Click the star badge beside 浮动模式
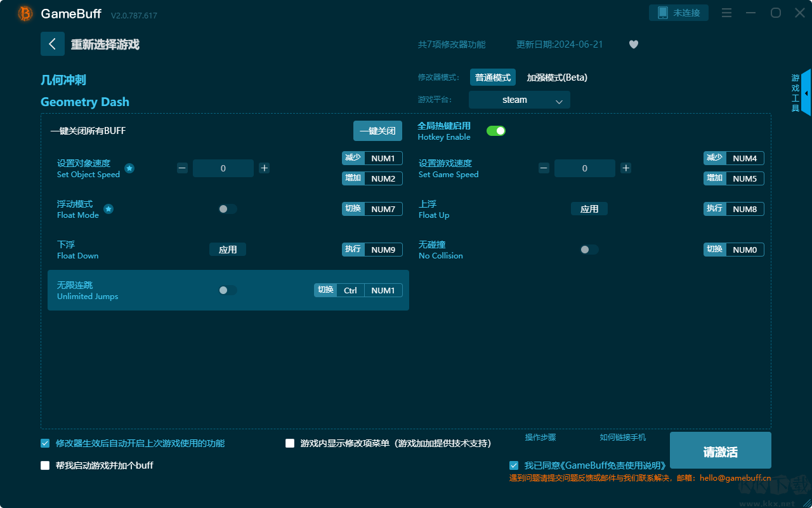The height and width of the screenshot is (508, 812). 108,209
